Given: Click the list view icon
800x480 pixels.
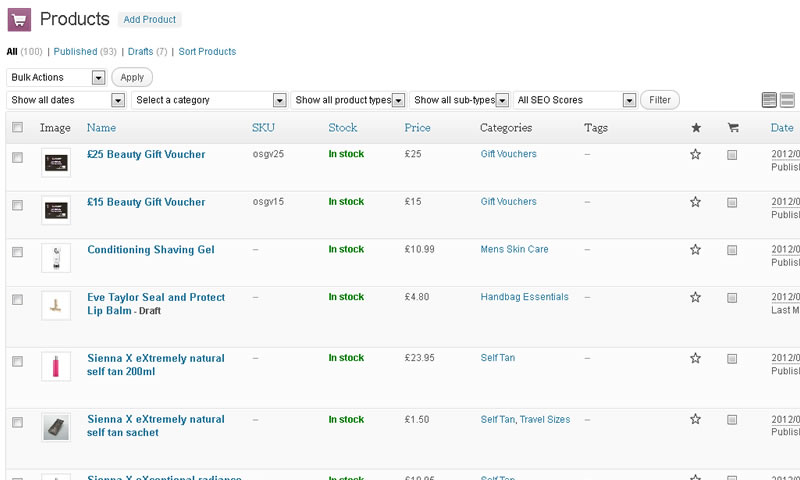Looking at the screenshot, I should point(769,100).
